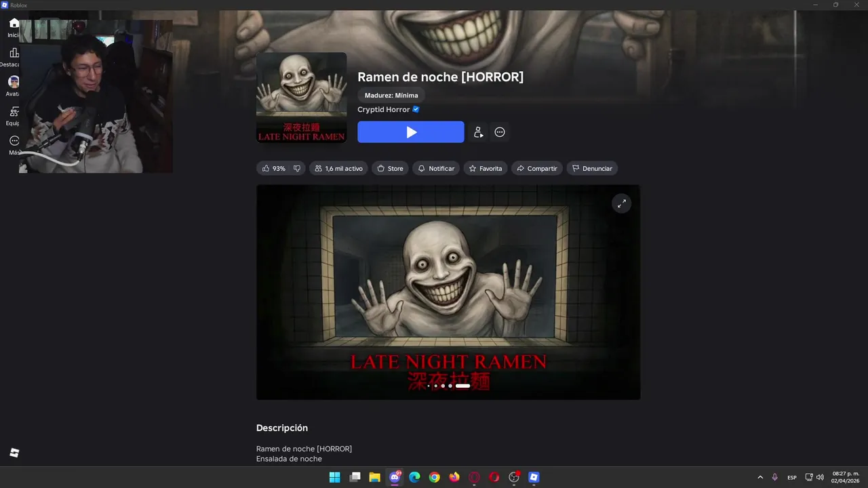Viewport: 868px width, 488px height.
Task: Like the game with thumbs up 93%
Action: [273, 168]
